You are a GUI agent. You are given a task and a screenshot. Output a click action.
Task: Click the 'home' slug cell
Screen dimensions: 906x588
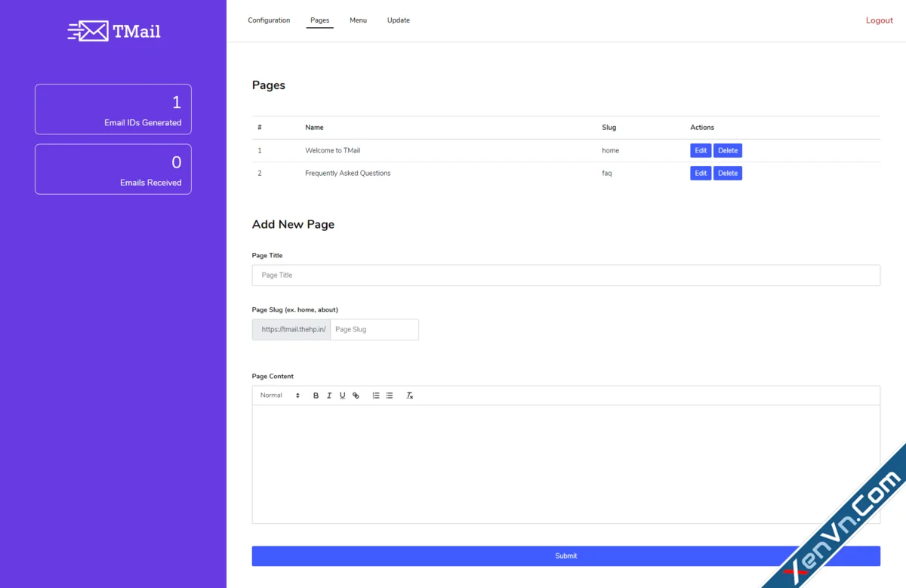[610, 151]
